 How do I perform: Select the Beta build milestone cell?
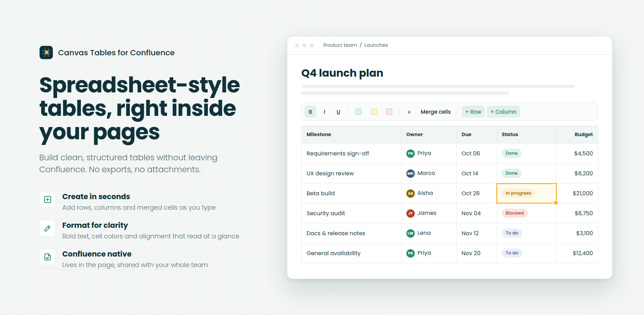pos(351,193)
